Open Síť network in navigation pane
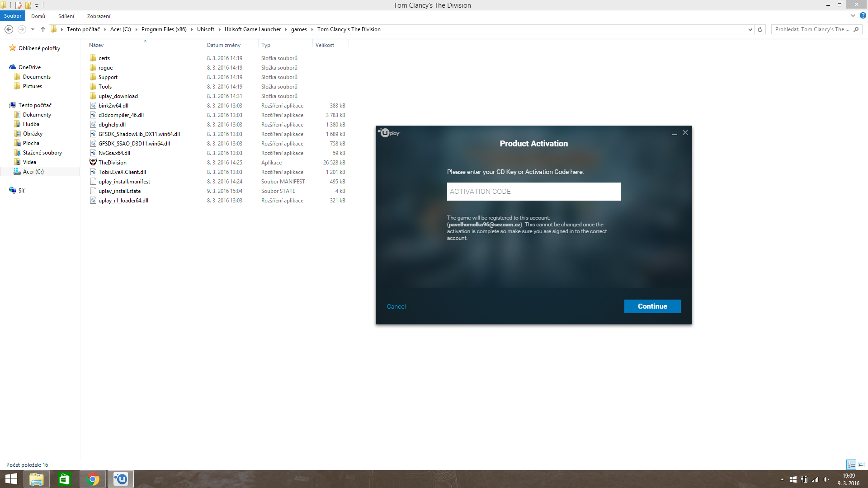868x488 pixels. (21, 191)
